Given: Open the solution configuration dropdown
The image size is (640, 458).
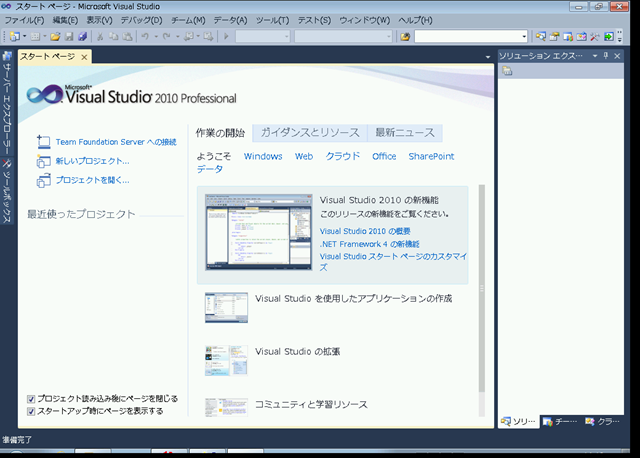Looking at the screenshot, I should [x=286, y=37].
